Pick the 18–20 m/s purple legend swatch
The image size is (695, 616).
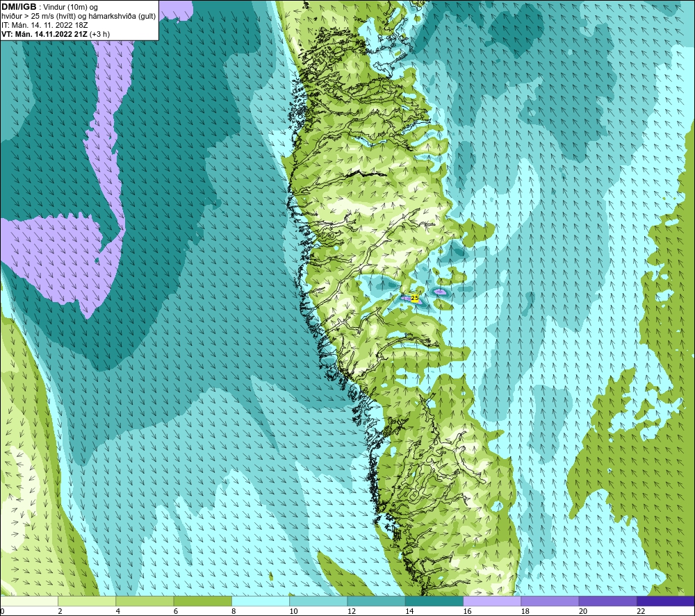point(550,601)
